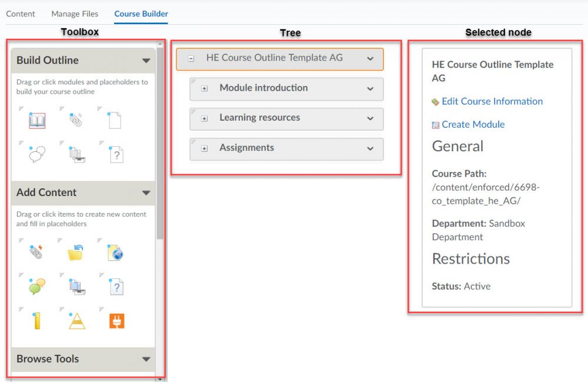Create an HTML file using the globe icon
Viewport: 588px width, 382px height.
pos(115,253)
